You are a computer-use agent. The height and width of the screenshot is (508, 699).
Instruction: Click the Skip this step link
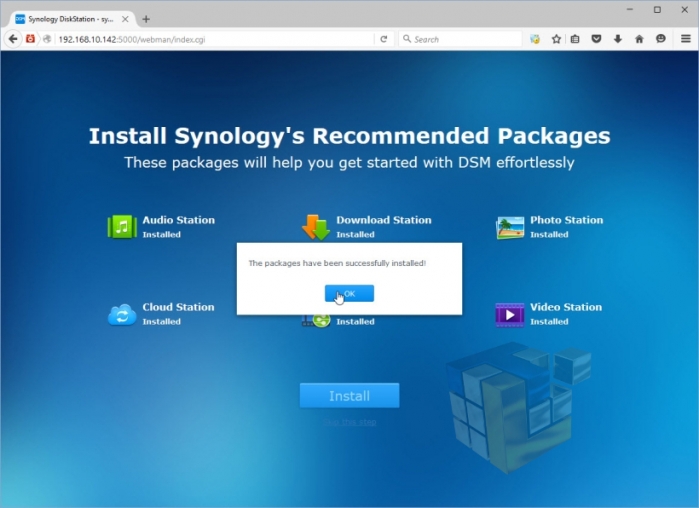[x=350, y=422]
